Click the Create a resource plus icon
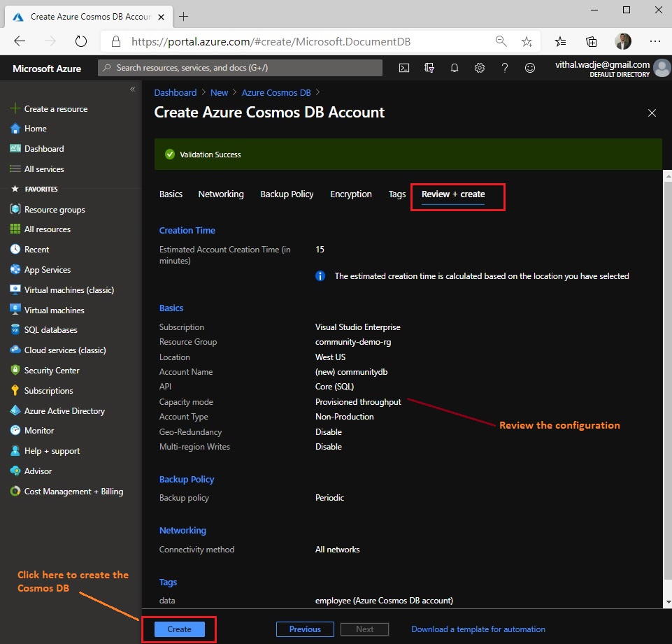 (15, 108)
